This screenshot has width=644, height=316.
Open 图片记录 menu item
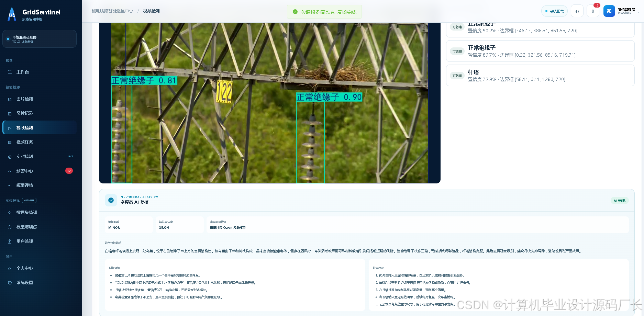(40, 113)
